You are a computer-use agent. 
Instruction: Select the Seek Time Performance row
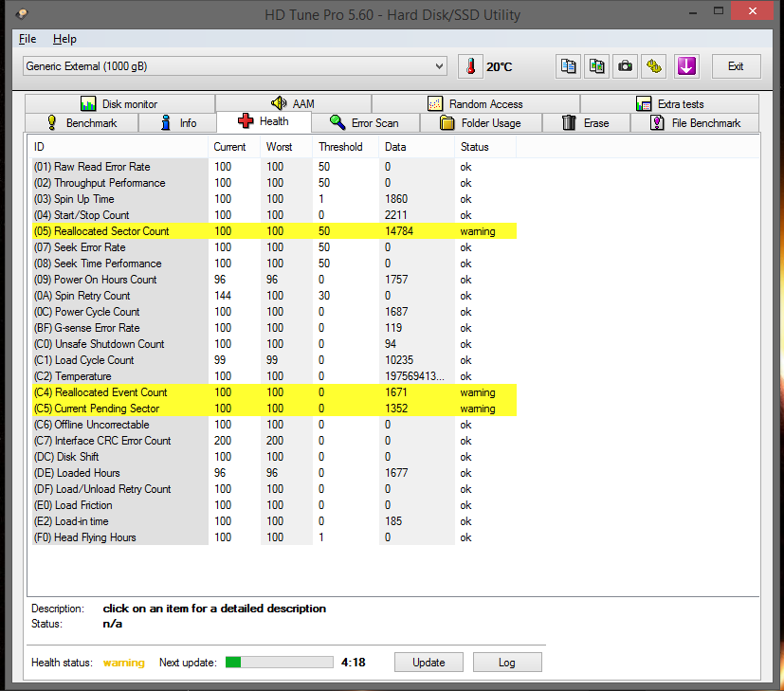(274, 264)
